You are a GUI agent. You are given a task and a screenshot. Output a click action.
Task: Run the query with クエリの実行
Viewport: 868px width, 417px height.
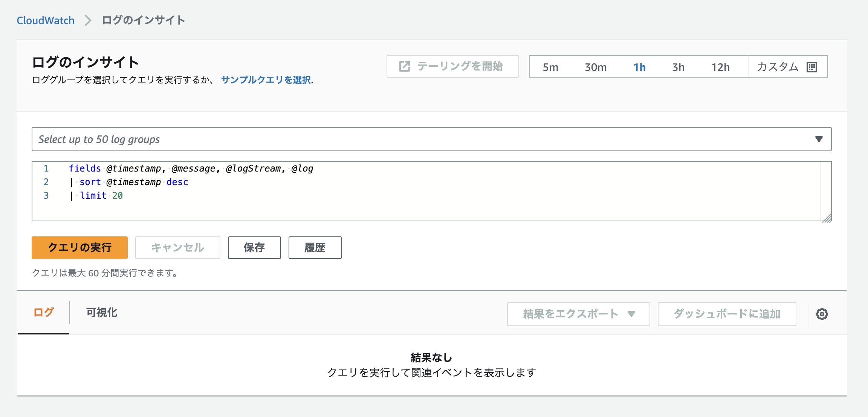(79, 248)
